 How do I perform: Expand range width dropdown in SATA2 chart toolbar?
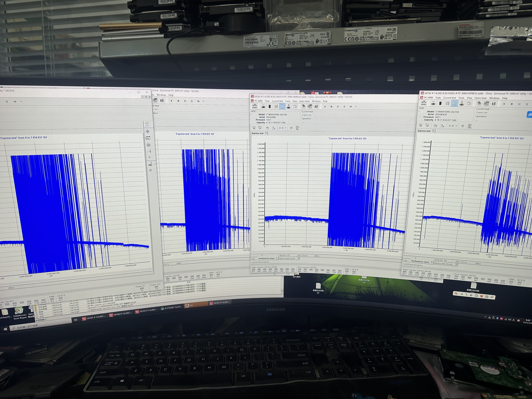[456, 126]
